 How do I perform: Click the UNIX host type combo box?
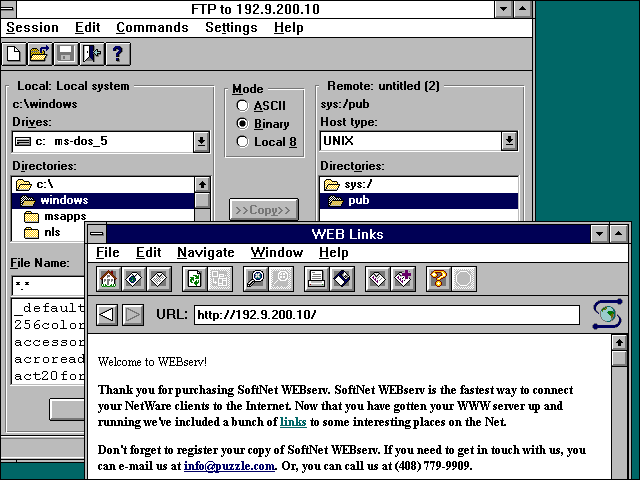419,142
